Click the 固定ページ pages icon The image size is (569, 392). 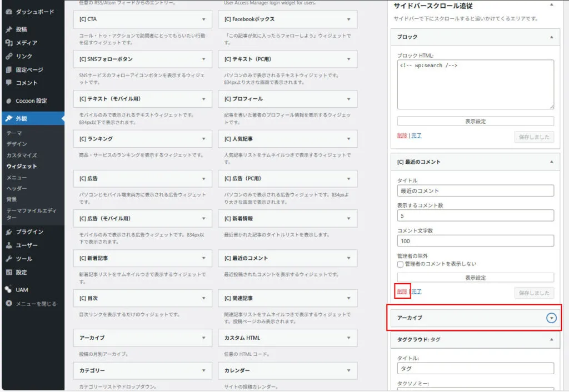pos(9,70)
